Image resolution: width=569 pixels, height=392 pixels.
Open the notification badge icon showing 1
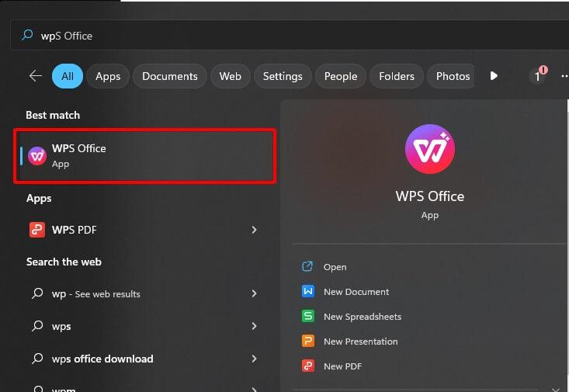coord(537,76)
